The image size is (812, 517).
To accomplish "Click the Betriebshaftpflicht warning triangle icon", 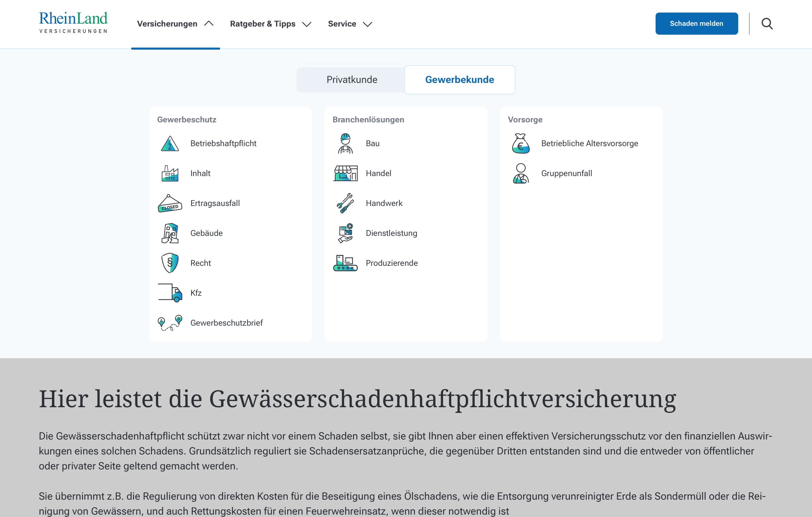I will (170, 143).
